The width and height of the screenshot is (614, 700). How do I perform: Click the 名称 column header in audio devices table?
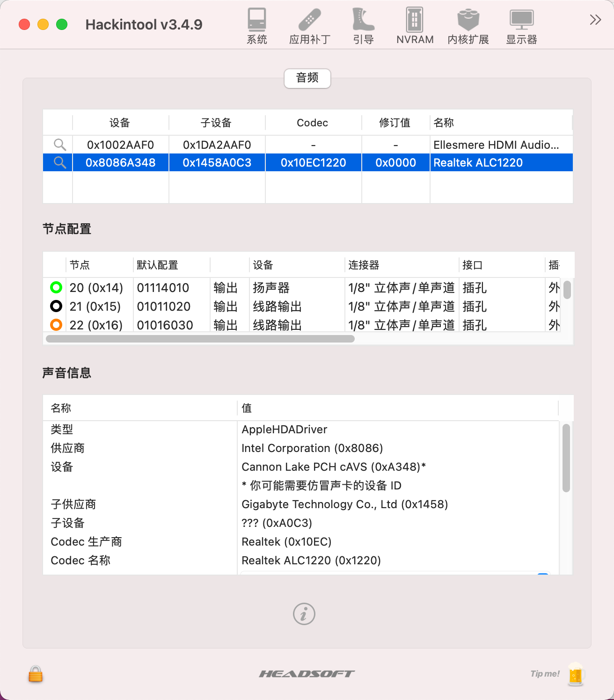[x=501, y=123]
